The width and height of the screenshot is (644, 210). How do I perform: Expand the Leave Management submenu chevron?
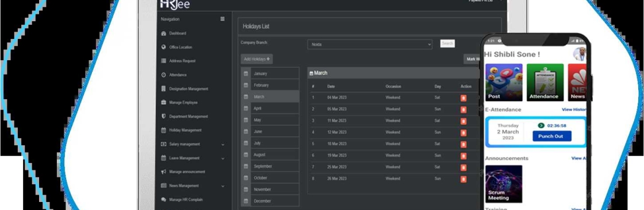pos(223,158)
